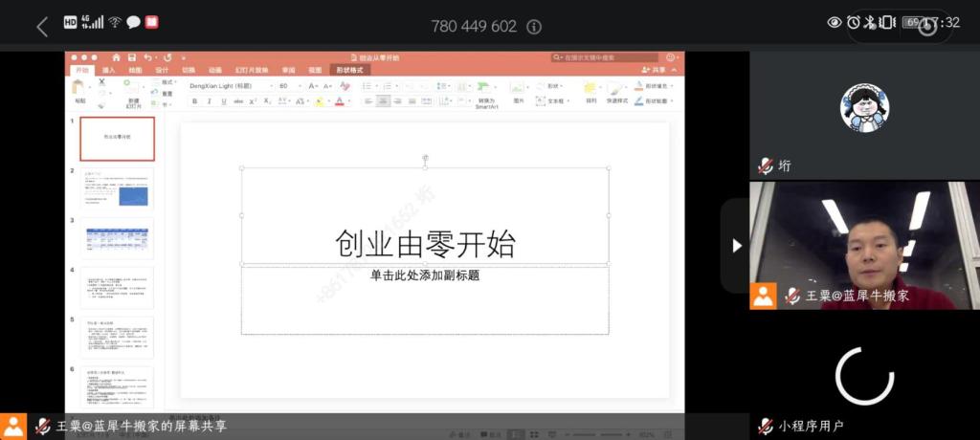
Task: Toggle center text alignment in the ribbon
Action: coord(384,101)
